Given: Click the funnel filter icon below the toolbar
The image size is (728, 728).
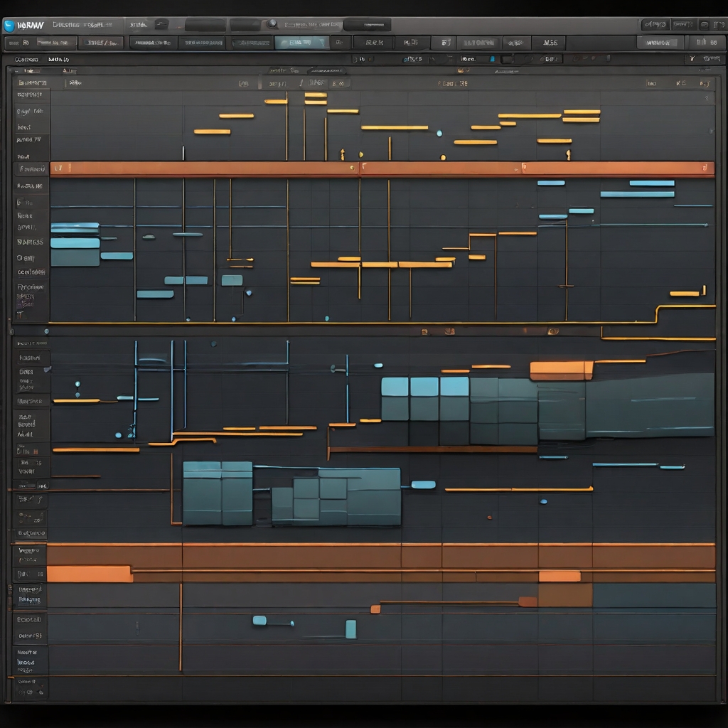Looking at the screenshot, I should (692, 58).
